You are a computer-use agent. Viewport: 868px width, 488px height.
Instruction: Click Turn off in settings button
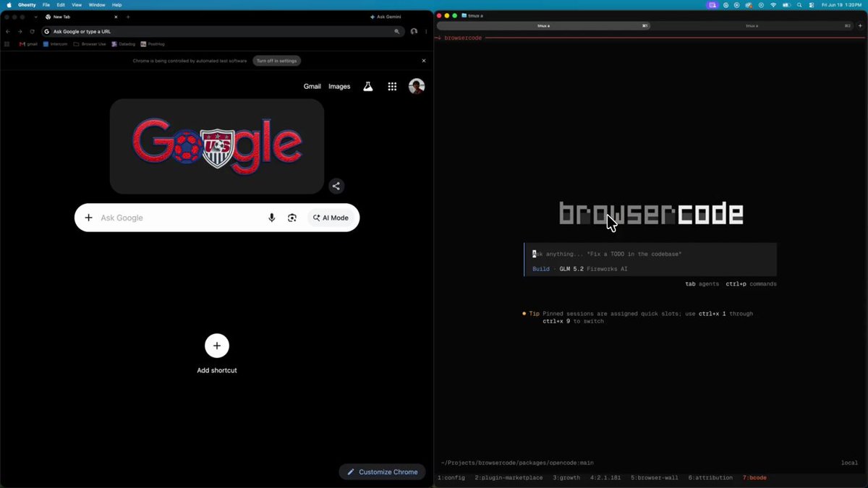click(276, 61)
